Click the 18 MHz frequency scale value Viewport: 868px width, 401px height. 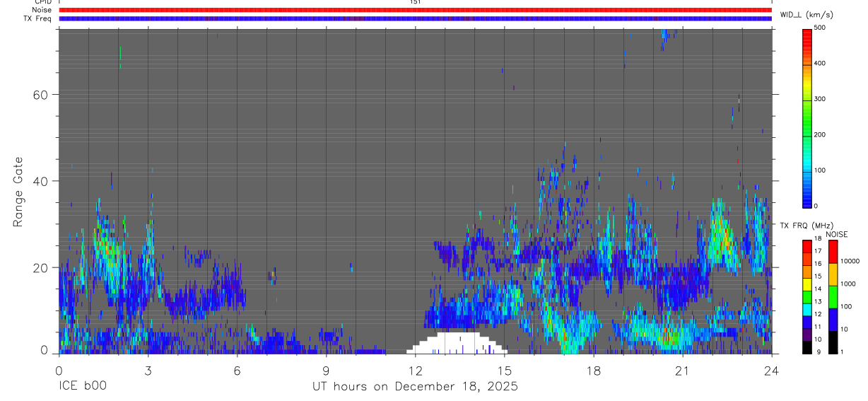pos(819,239)
